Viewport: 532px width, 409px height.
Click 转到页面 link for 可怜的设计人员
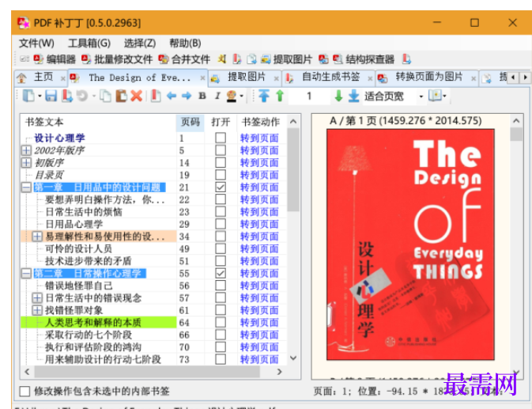pyautogui.click(x=259, y=248)
